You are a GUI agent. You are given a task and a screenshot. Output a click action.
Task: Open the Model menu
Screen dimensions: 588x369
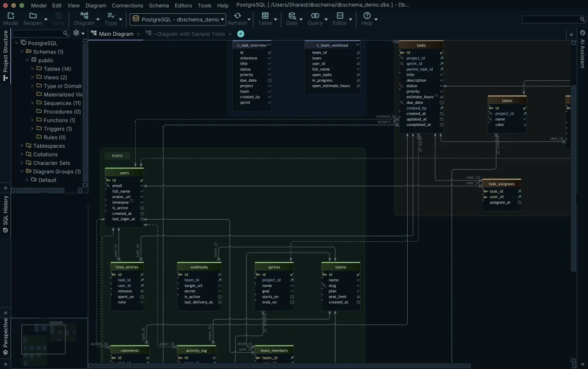click(39, 5)
